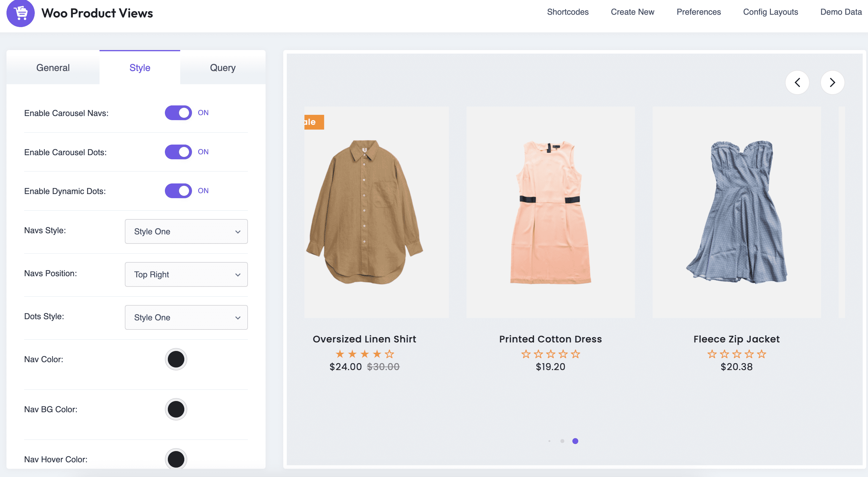Click the Printed Cotton Dress title
The width and height of the screenshot is (868, 477).
tap(551, 339)
